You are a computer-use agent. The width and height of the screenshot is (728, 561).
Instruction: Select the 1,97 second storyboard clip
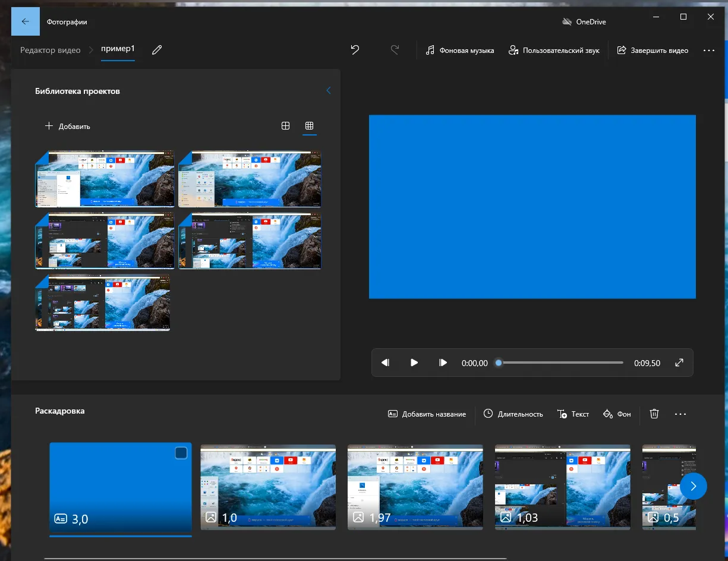click(x=415, y=486)
